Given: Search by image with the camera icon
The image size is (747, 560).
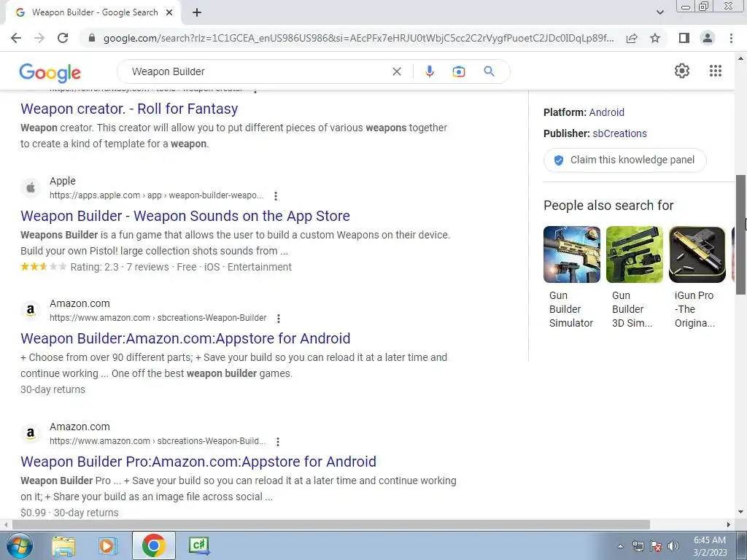Looking at the screenshot, I should [x=458, y=71].
